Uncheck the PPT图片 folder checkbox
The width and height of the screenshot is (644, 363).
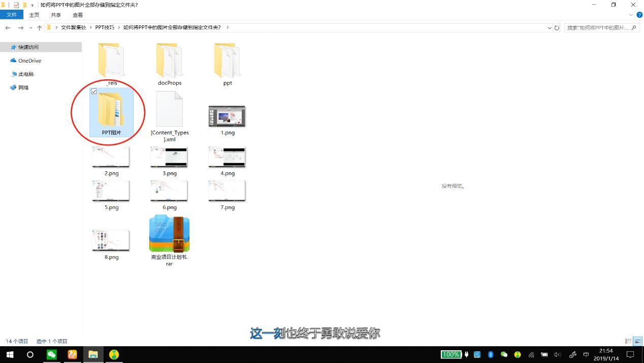pos(93,92)
